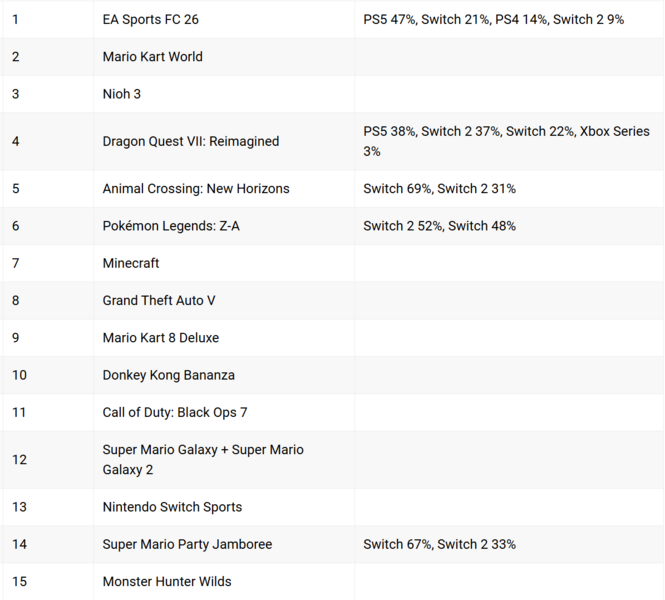
Task: Click Animal Crossing: New Horizons entry
Action: click(x=195, y=189)
